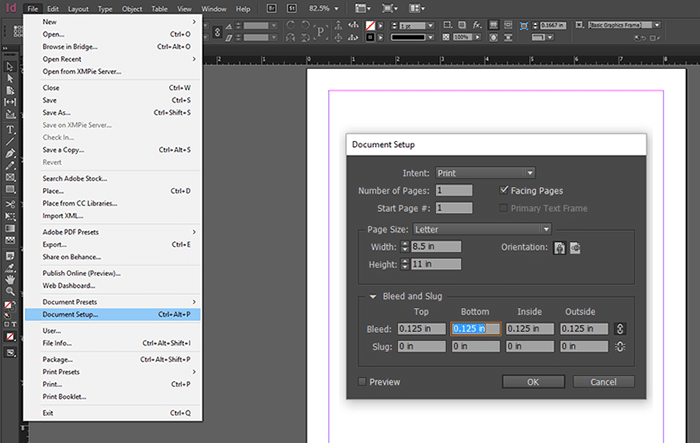Select the Selection tool arrow

(x=10, y=67)
